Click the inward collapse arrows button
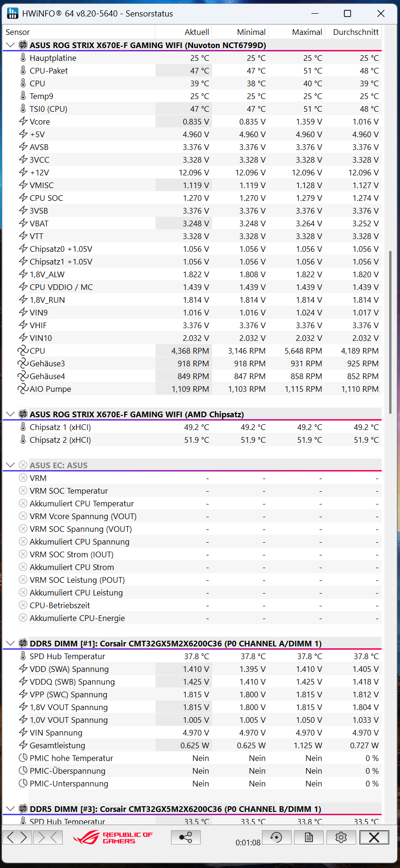This screenshot has height=868, width=400. point(48,837)
